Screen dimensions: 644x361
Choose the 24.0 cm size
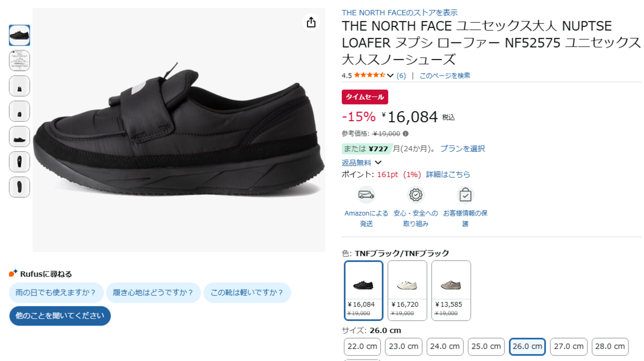click(444, 347)
